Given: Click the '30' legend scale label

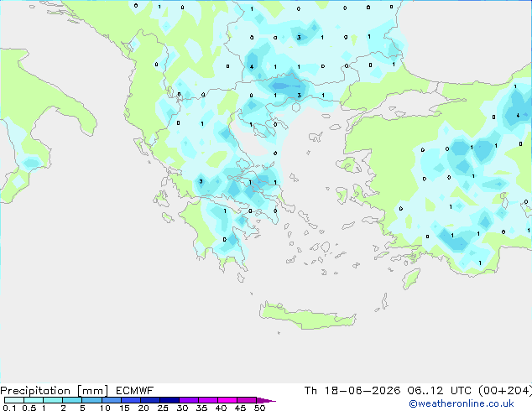Looking at the screenshot, I should click(182, 408).
